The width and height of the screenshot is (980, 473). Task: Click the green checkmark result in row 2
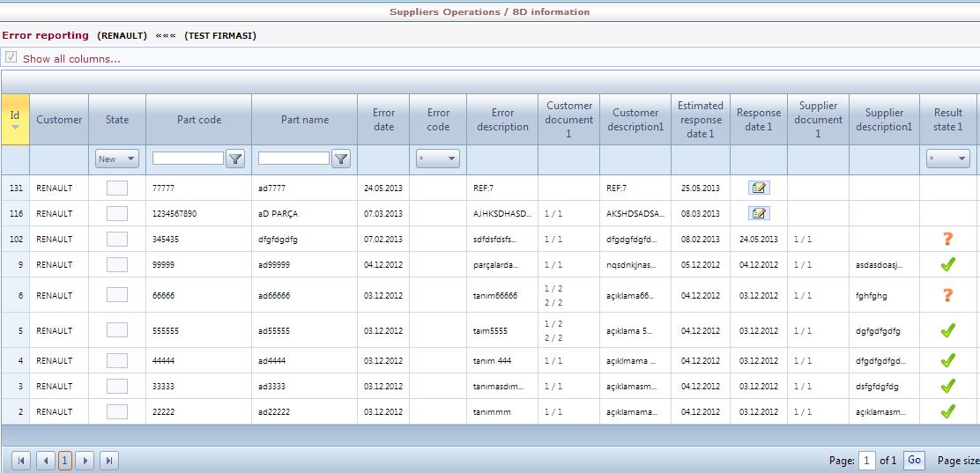pos(948,411)
